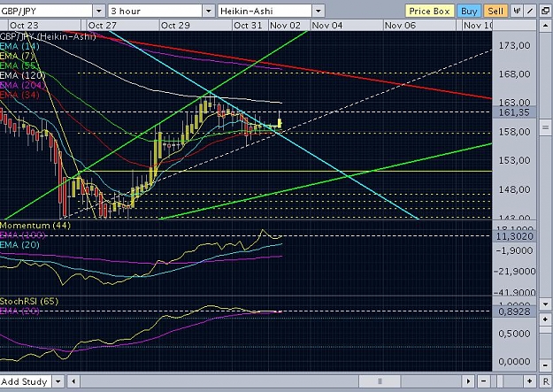The image size is (553, 392).
Task: Click the GBP/JPY (Heikin-Ashi) chart title label
Action: (x=48, y=36)
